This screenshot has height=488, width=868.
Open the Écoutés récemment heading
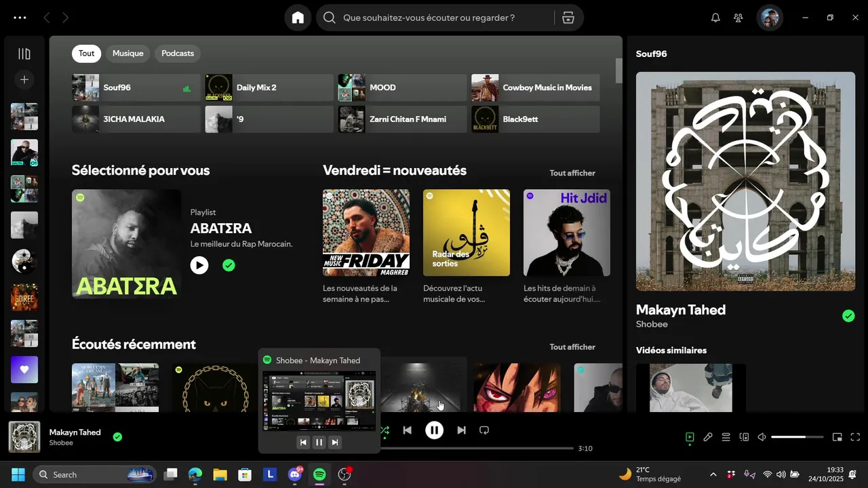[x=134, y=344]
